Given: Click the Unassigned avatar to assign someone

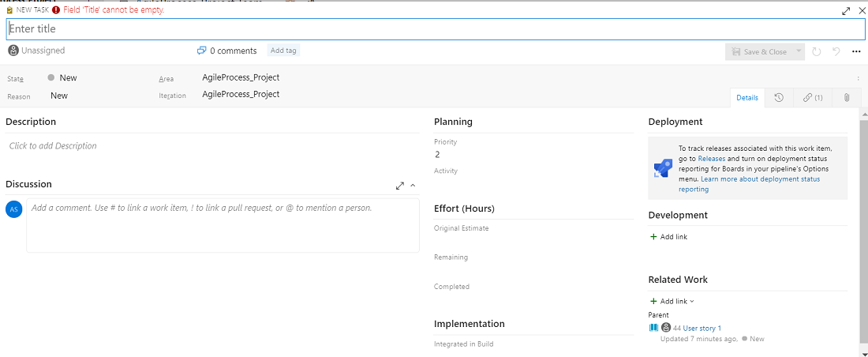Looking at the screenshot, I should click(13, 51).
